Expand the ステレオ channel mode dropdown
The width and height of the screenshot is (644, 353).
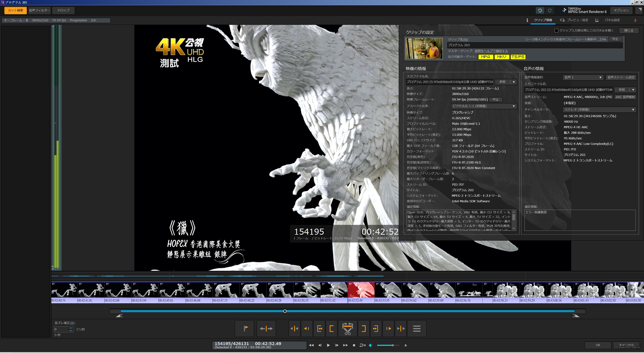599,110
